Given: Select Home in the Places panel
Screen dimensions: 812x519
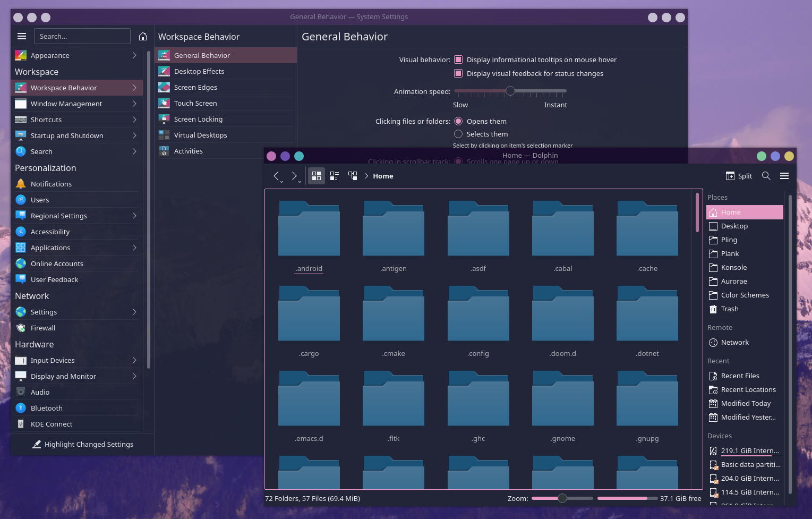Looking at the screenshot, I should tap(745, 212).
